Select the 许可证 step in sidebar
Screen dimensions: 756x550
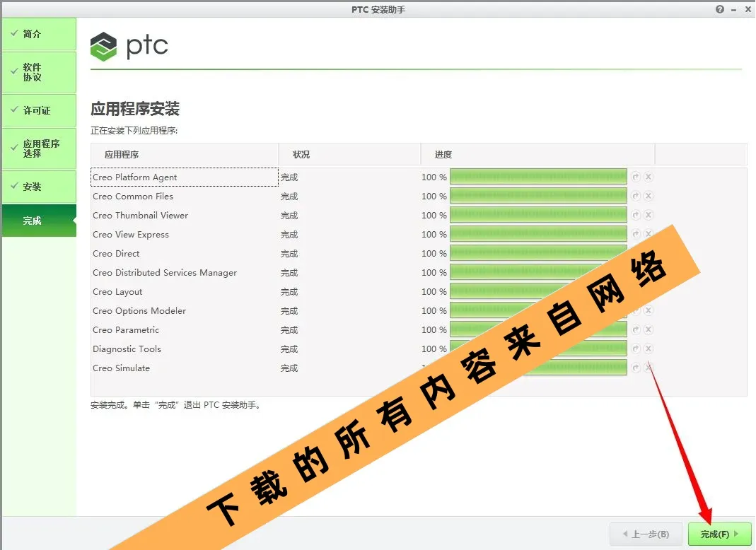(x=39, y=110)
